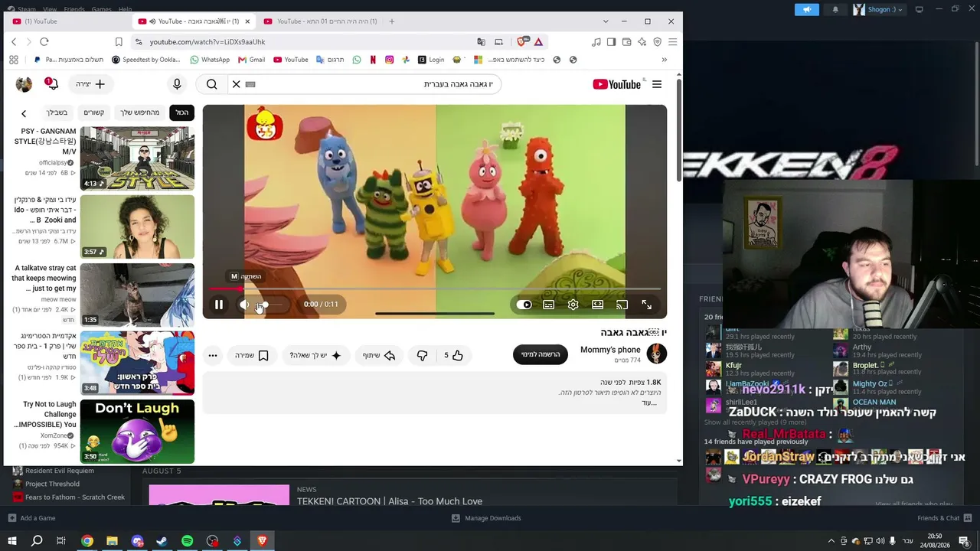The height and width of the screenshot is (551, 980).
Task: Save video with the שמירה button
Action: pyautogui.click(x=252, y=355)
